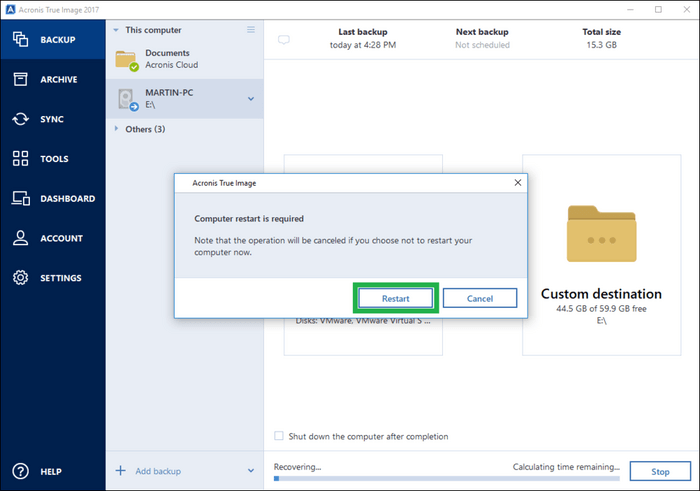Viewport: 700px width, 491px height.
Task: Close the Acronis True Image dialog
Action: [x=517, y=183]
